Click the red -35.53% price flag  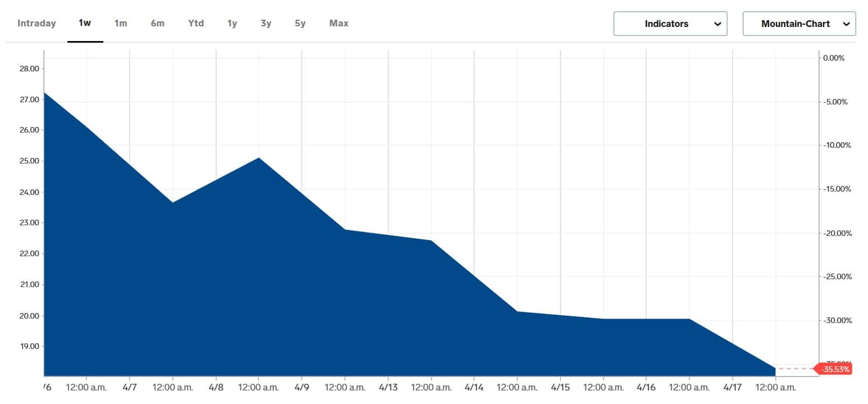coord(835,369)
